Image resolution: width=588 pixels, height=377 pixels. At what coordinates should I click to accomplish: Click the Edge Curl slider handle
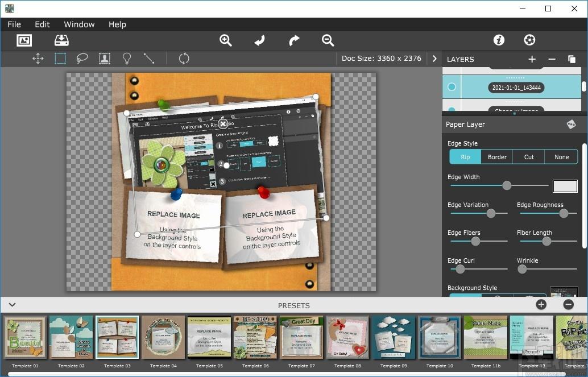(460, 269)
